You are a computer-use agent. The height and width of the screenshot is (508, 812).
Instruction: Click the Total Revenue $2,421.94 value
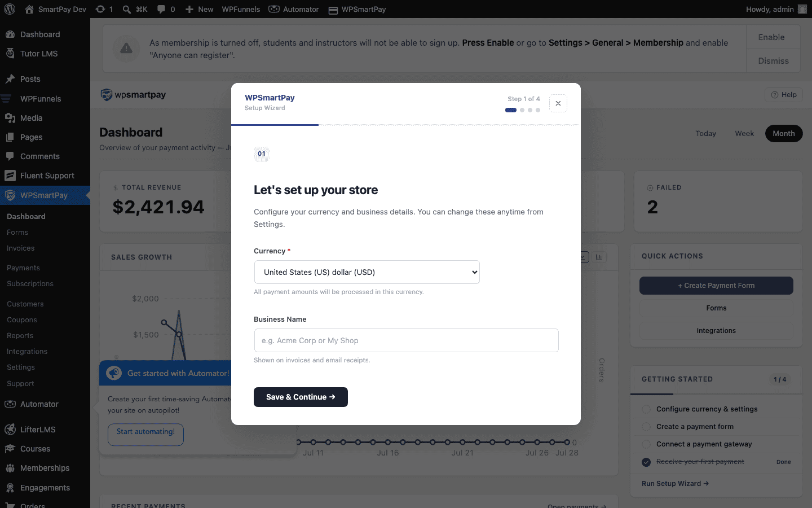click(158, 207)
